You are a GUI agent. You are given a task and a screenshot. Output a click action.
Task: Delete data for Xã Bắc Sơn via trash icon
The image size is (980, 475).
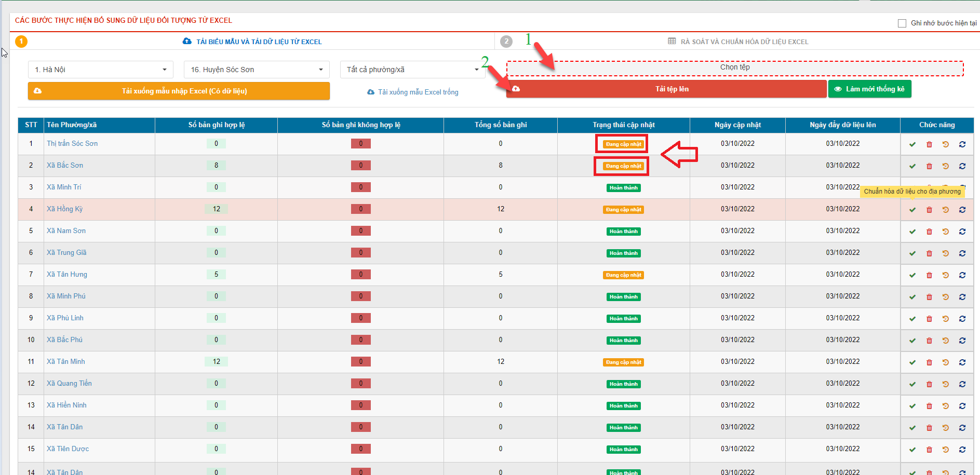[929, 166]
